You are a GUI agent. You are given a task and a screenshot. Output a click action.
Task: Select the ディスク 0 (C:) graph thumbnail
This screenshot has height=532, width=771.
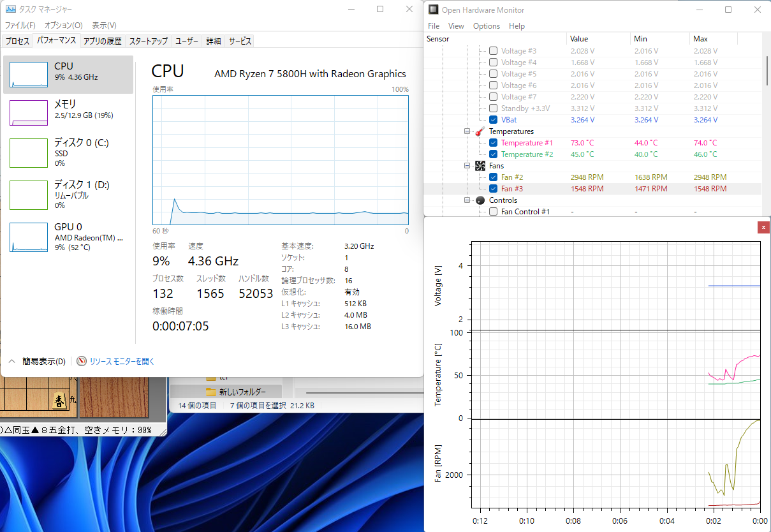click(29, 153)
